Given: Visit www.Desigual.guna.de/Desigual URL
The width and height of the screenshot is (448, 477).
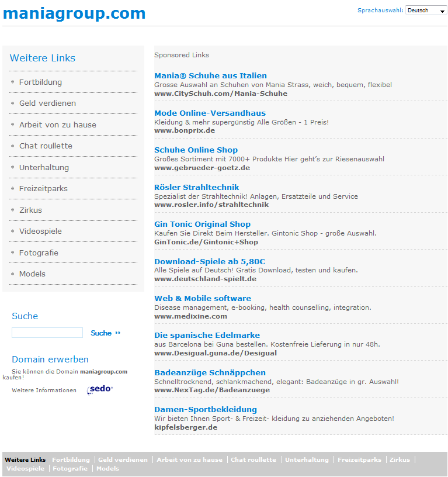Looking at the screenshot, I should point(216,353).
